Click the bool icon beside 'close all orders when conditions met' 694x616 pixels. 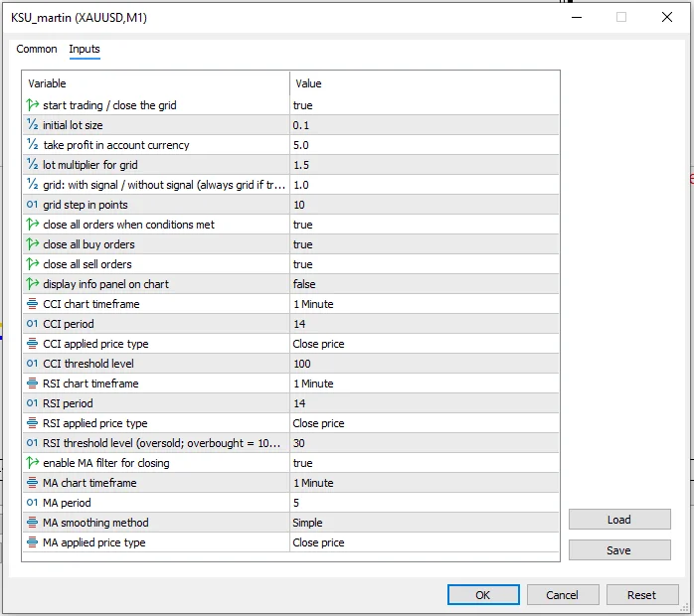tap(32, 225)
